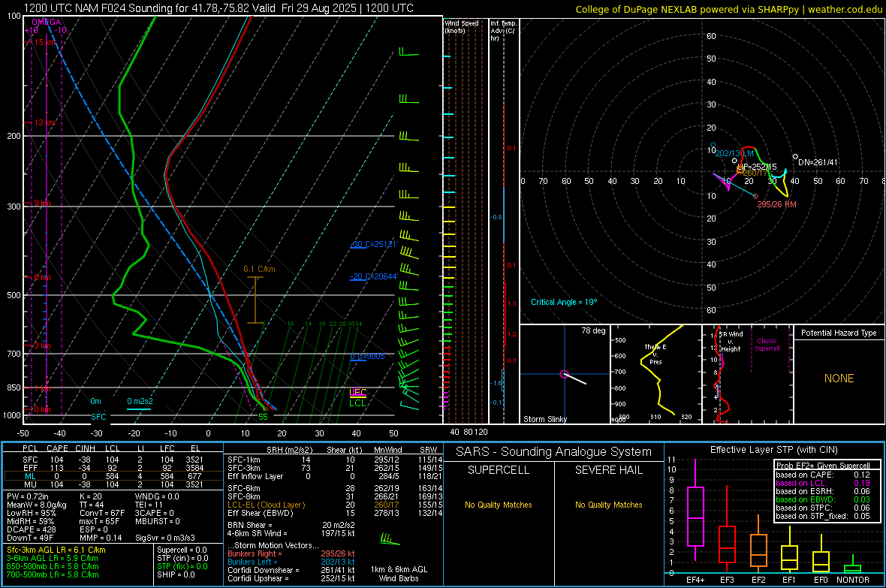Click the 'DN=261/41' hodograph label
The height and width of the screenshot is (588, 886).
(x=818, y=162)
